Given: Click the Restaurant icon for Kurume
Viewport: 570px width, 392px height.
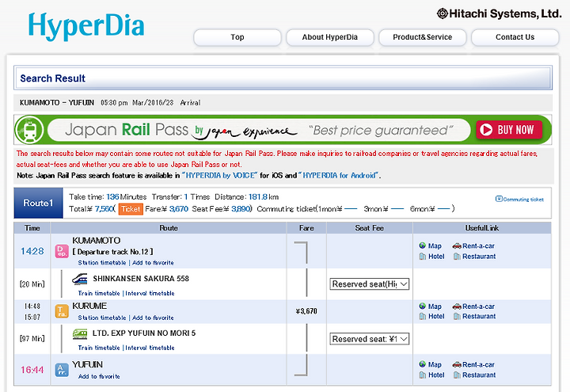Looking at the screenshot, I should 457,316.
